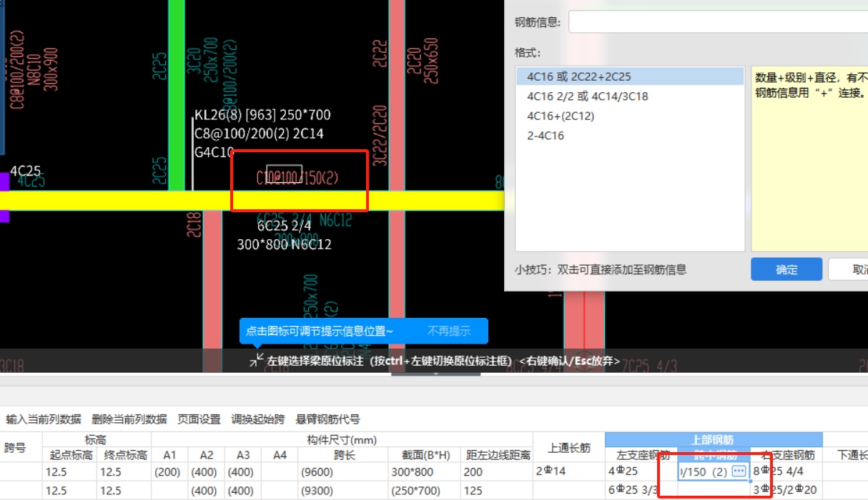
Task: Click the 截面(B*H) column header
Action: point(425,455)
